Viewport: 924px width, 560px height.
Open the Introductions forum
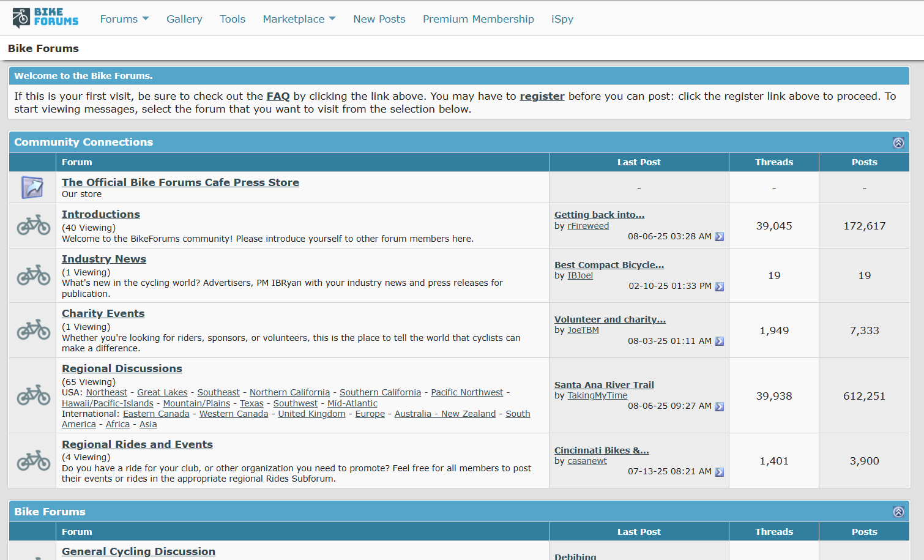click(101, 214)
